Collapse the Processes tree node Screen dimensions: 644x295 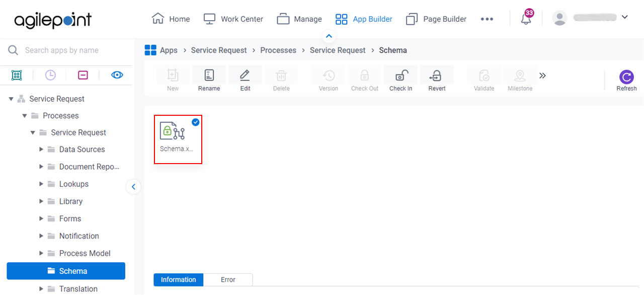tap(24, 116)
